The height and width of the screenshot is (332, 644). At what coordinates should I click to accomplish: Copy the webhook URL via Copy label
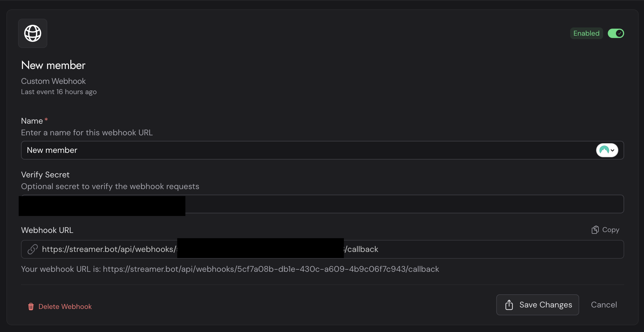(x=610, y=230)
